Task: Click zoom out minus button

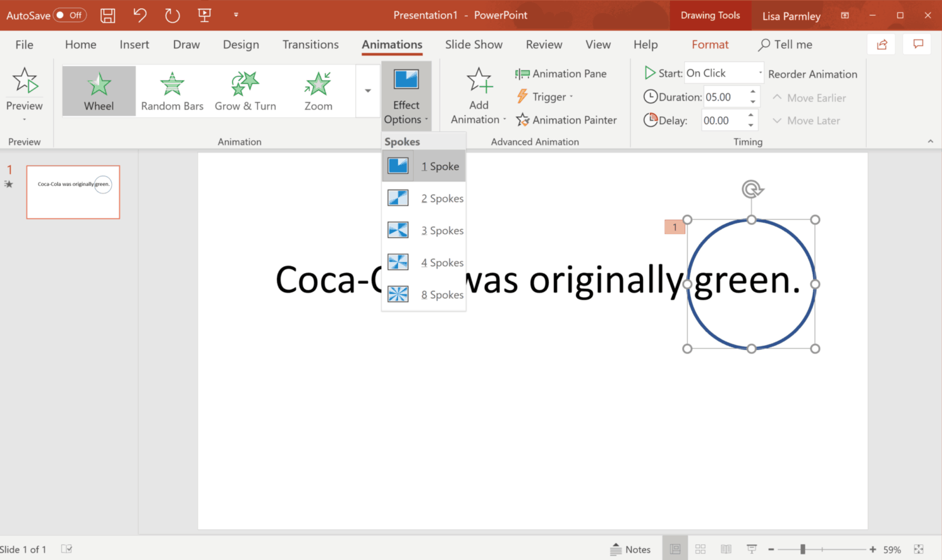Action: pyautogui.click(x=771, y=549)
